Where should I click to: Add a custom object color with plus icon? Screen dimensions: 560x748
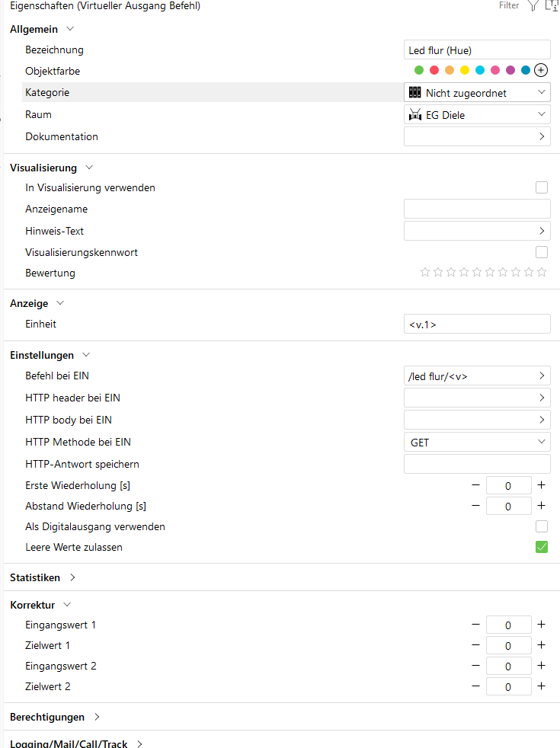(x=541, y=70)
